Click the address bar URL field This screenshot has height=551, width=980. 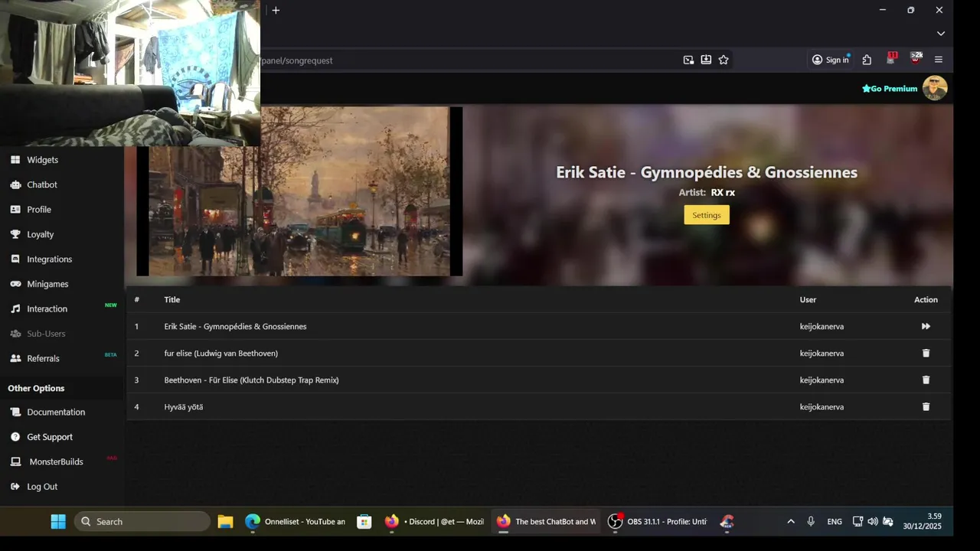click(467, 60)
